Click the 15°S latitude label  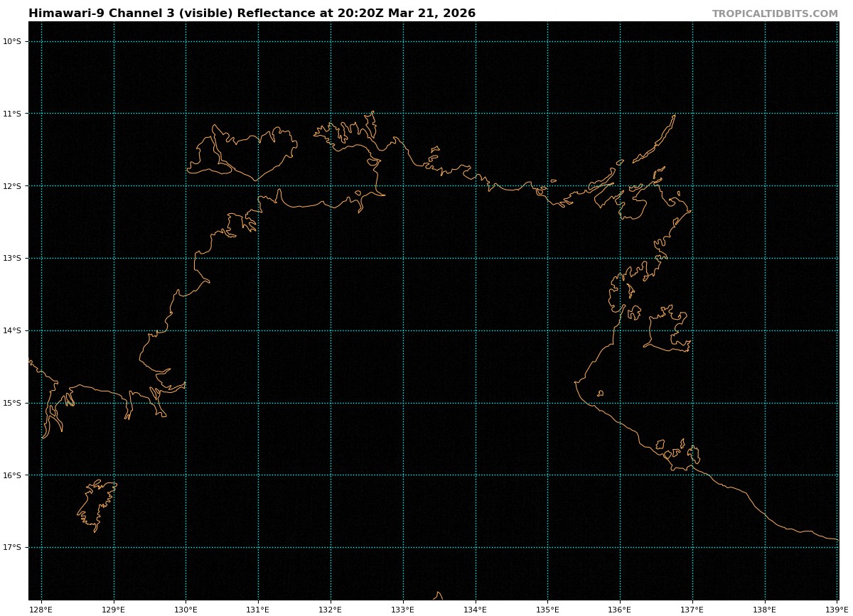12,403
